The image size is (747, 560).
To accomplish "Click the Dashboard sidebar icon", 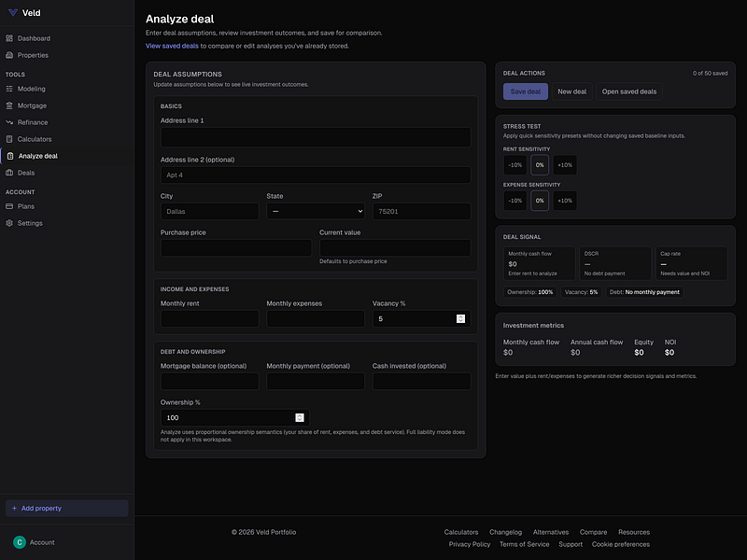I will (x=9, y=38).
